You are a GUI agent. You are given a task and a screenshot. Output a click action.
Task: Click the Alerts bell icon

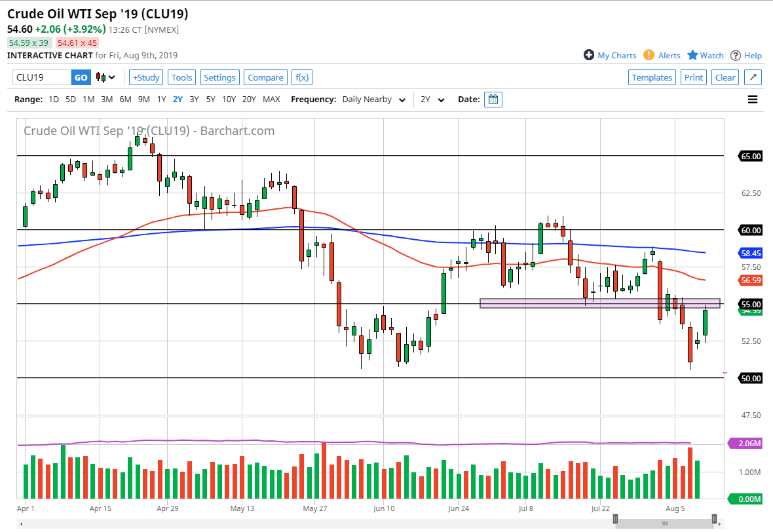point(648,55)
